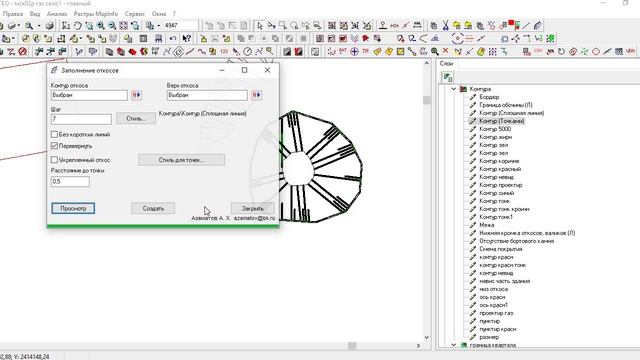Open dropdown arrow left of the 4947 scale field
This screenshot has height=360, width=640.
point(159,26)
